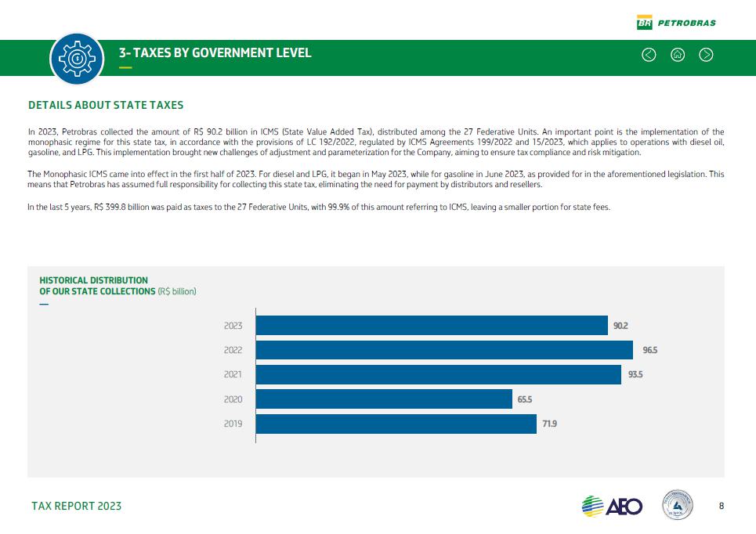Viewport: 756px width, 534px height.
Task: Click the paragraph about Monophasic ICMS
Action: tap(375, 179)
